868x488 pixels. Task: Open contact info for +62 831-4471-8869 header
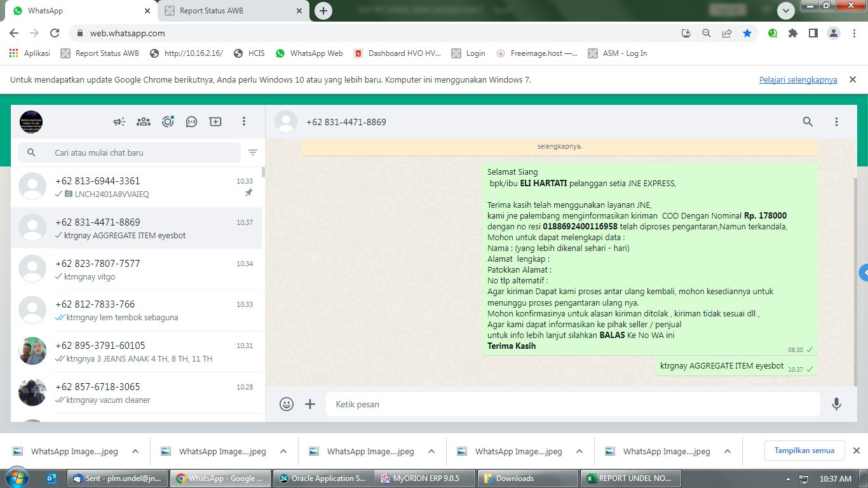(346, 121)
